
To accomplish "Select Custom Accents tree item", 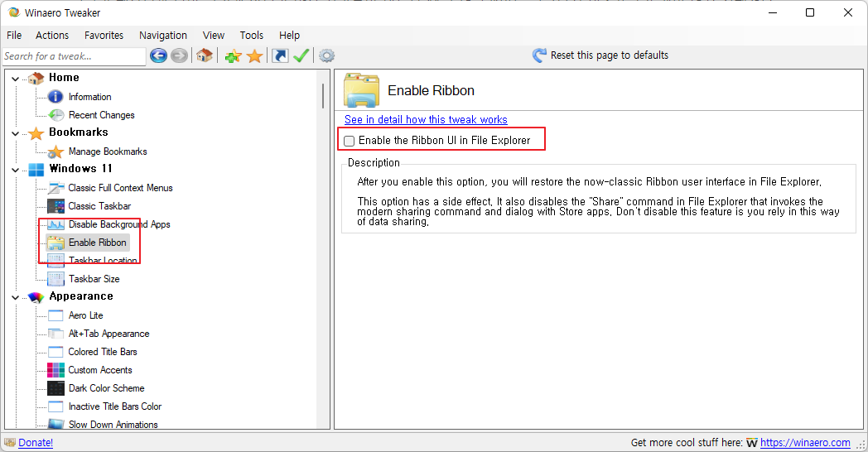I will point(100,370).
